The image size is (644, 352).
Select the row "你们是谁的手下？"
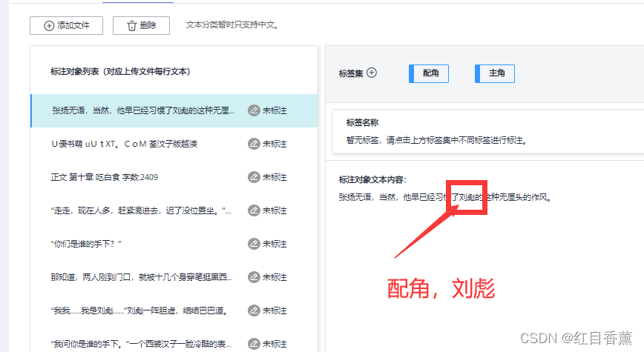click(x=174, y=244)
